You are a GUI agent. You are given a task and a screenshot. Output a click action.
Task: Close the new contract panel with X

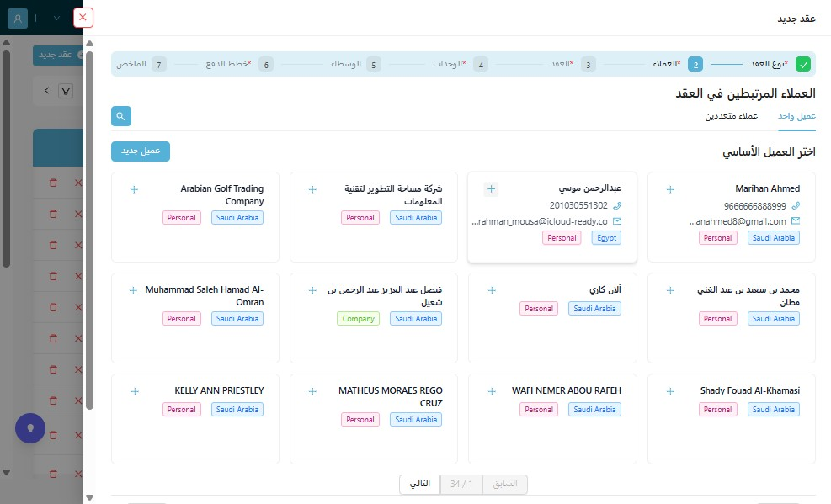[83, 18]
